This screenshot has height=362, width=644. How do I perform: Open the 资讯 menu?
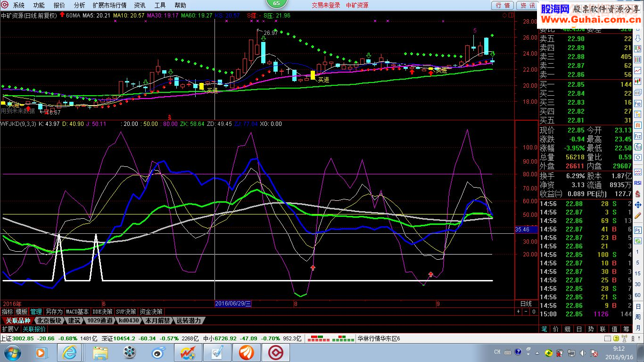tap(140, 5)
